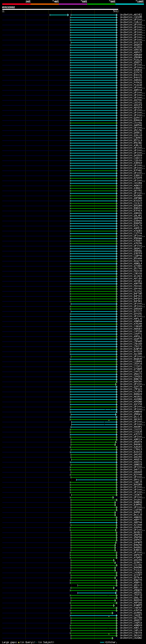Click hit label UniRef100_B9RUS1
Viewport: 146px width, 644px height.
click(131, 208)
